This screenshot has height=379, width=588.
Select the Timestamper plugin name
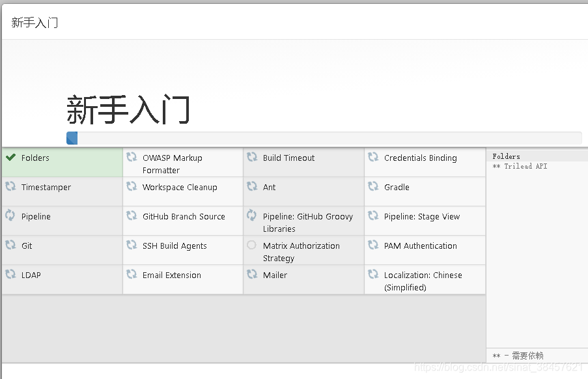click(46, 187)
